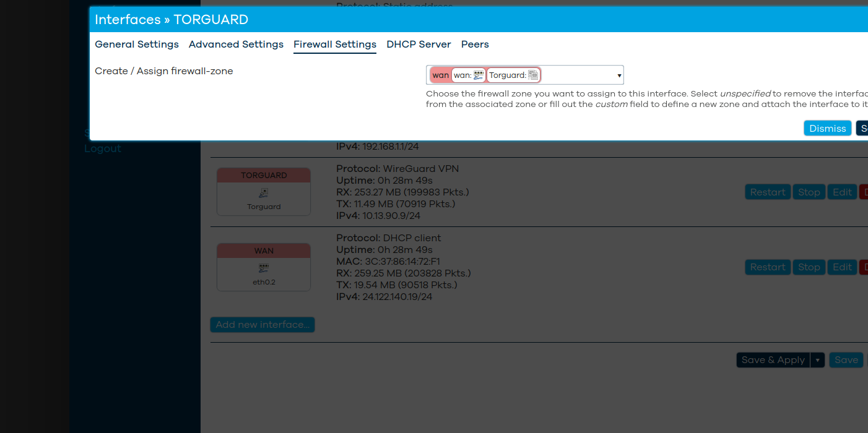The width and height of the screenshot is (868, 433).
Task: Click the Create / Assign firewall-zone label
Action: (x=164, y=71)
